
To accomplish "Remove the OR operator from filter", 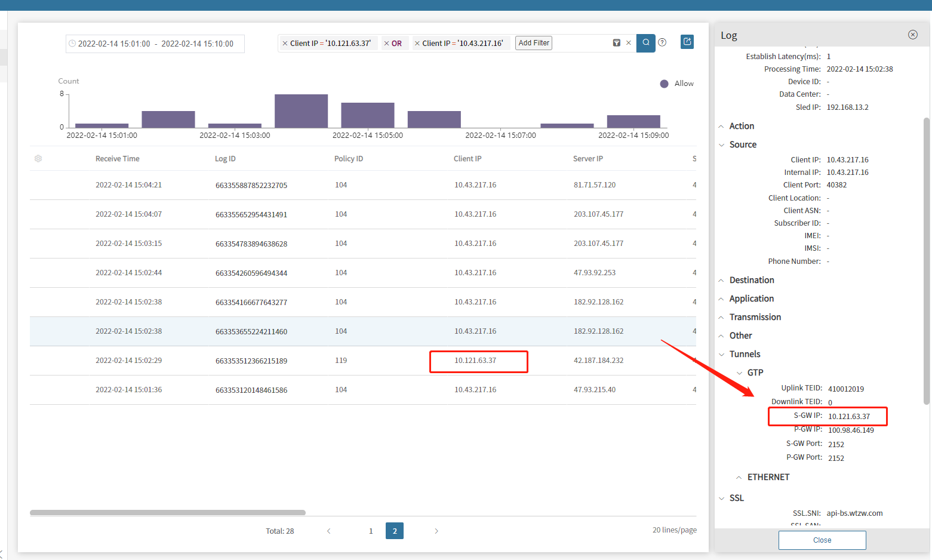I will tap(386, 44).
